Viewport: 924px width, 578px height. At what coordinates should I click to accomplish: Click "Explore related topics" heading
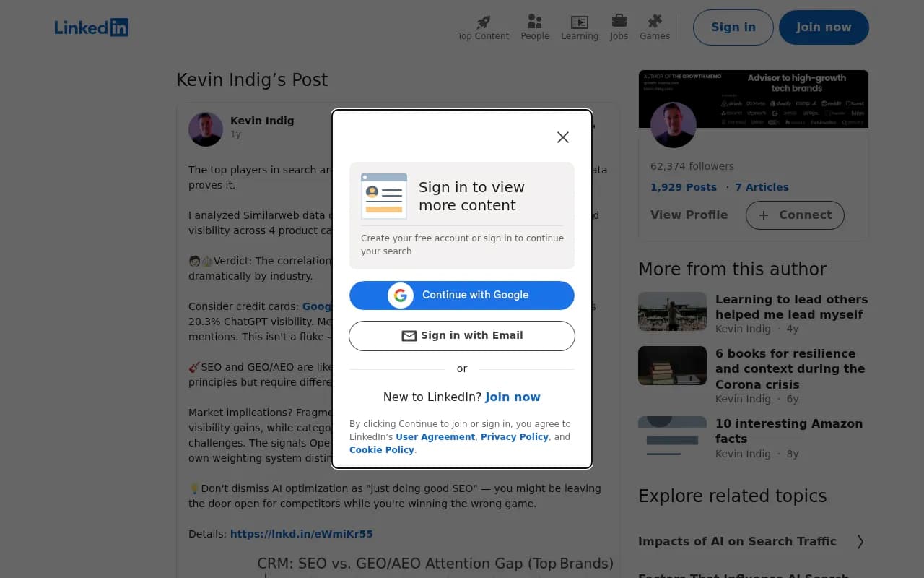tap(732, 496)
